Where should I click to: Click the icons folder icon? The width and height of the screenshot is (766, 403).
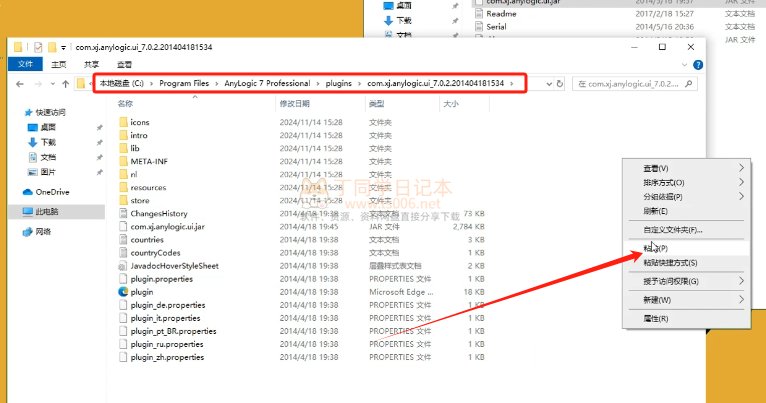point(123,122)
